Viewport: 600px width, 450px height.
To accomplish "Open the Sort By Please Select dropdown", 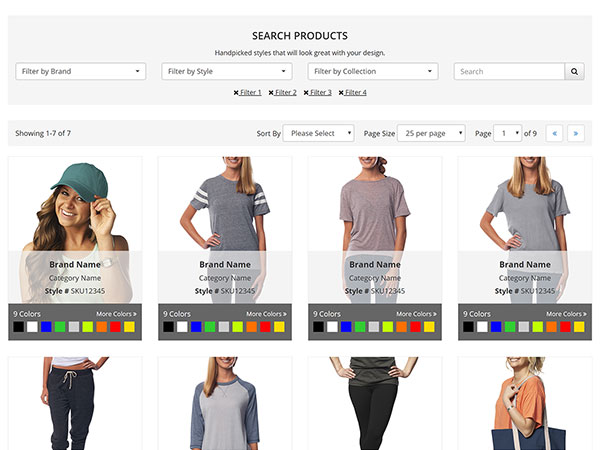I will 318,133.
